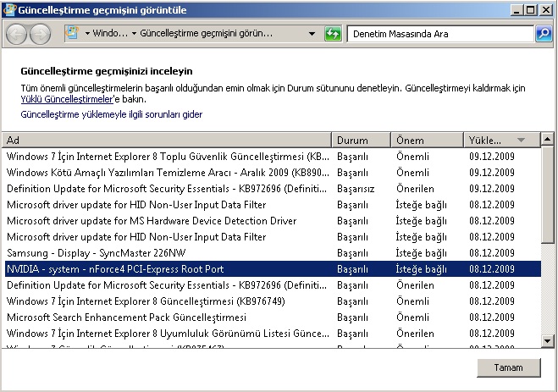Click the Control Panel icon in address bar
This screenshot has height=392, width=558.
pos(71,34)
